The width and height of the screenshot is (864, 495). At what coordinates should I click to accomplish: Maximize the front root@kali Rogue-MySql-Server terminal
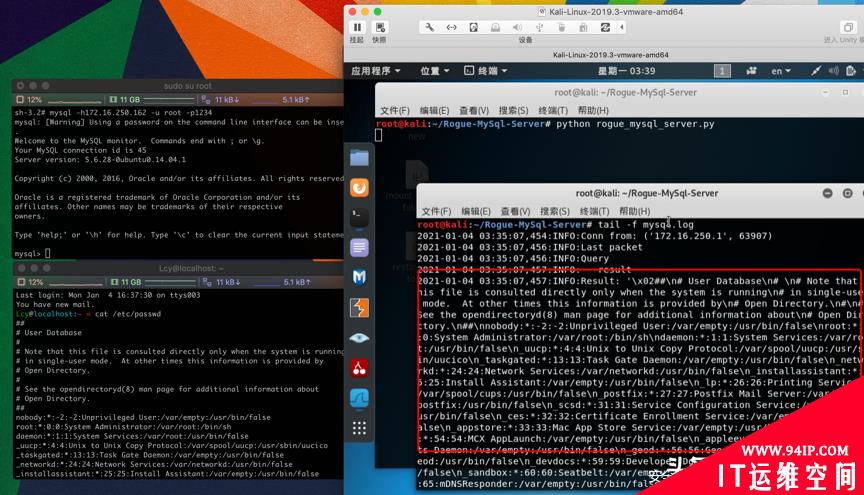tap(847, 193)
